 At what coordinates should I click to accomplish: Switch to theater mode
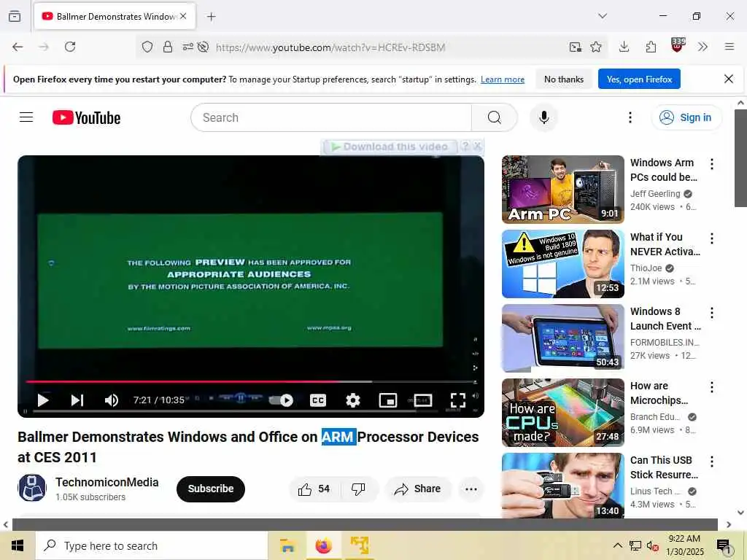click(423, 400)
